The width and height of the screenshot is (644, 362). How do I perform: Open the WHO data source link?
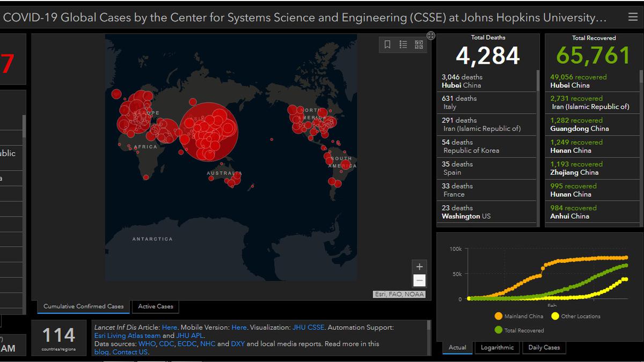pyautogui.click(x=147, y=344)
